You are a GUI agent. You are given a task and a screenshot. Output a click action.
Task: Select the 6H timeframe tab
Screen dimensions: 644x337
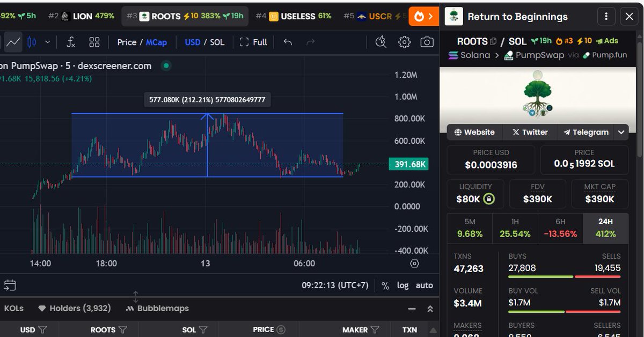(560, 228)
